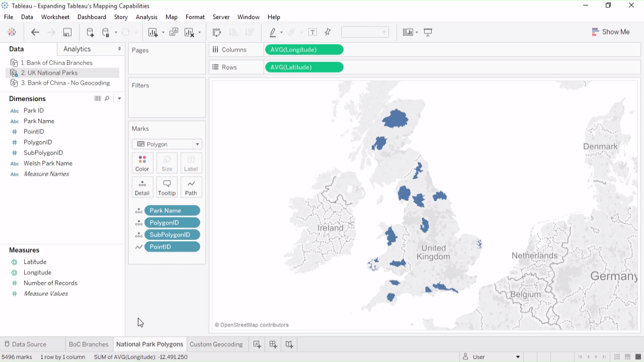Click the Save workbook icon

tap(67, 32)
